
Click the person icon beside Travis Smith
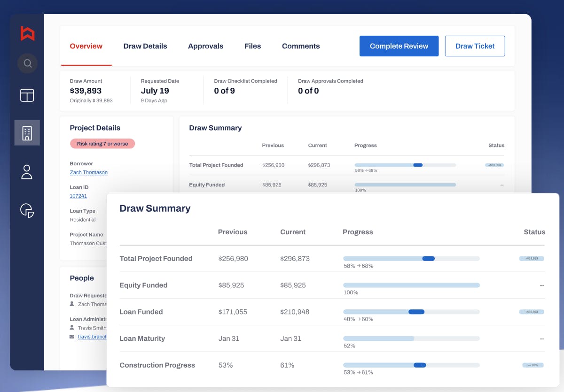click(x=72, y=328)
